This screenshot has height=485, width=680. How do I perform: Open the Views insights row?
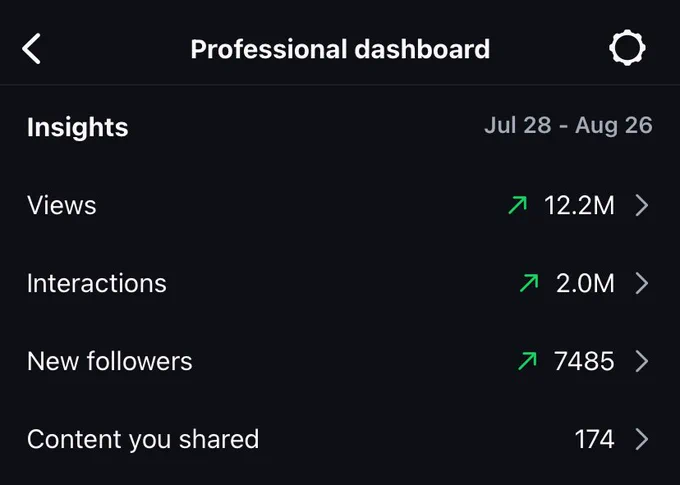[340, 205]
